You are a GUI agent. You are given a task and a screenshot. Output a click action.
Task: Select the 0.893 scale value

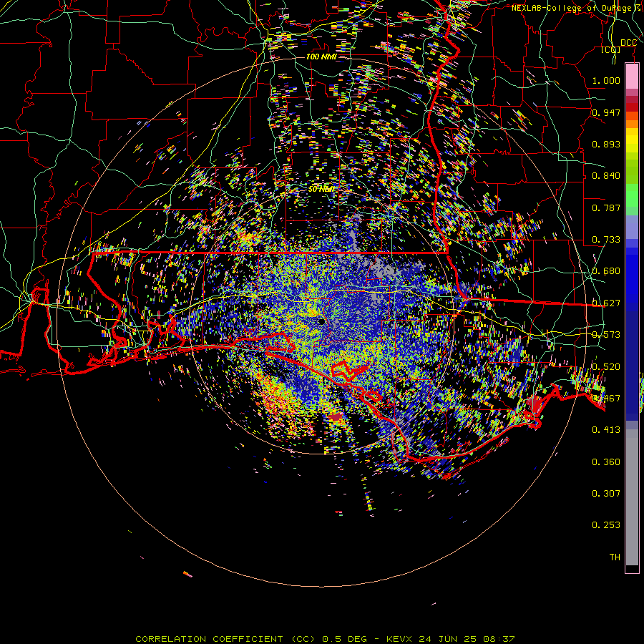tap(606, 144)
